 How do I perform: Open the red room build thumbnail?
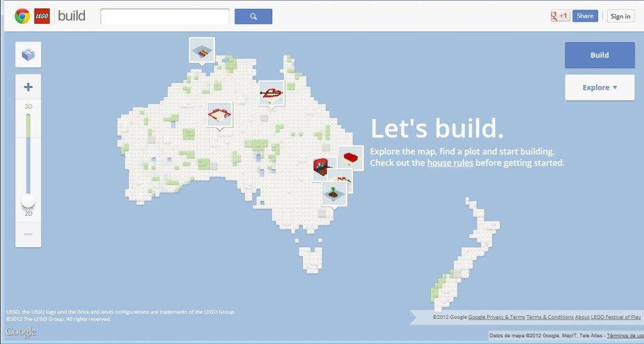click(323, 167)
